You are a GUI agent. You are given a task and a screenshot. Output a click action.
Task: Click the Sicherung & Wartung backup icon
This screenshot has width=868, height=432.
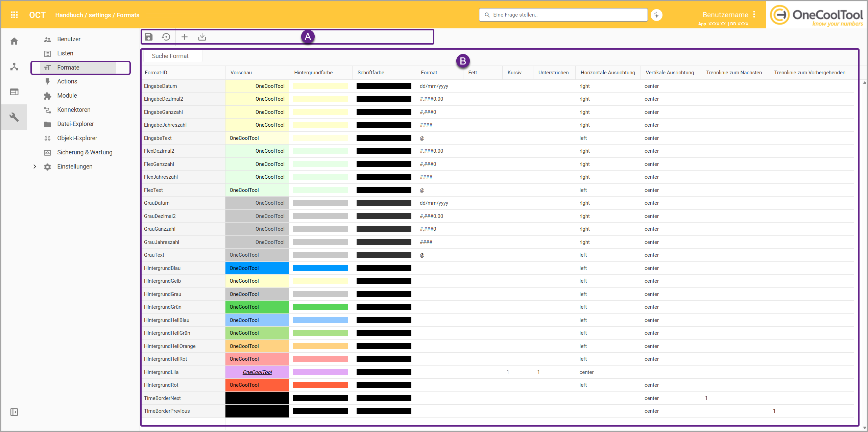tap(48, 153)
